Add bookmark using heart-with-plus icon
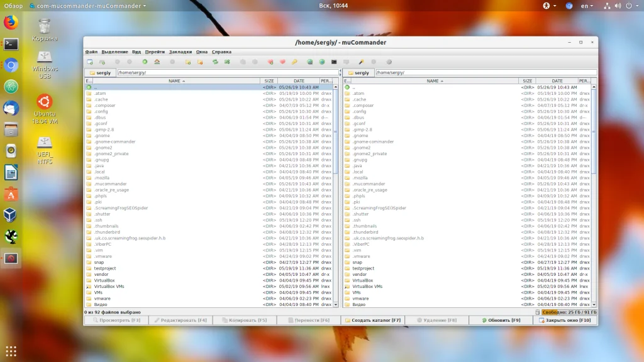Image resolution: width=644 pixels, height=362 pixels. coord(270,62)
